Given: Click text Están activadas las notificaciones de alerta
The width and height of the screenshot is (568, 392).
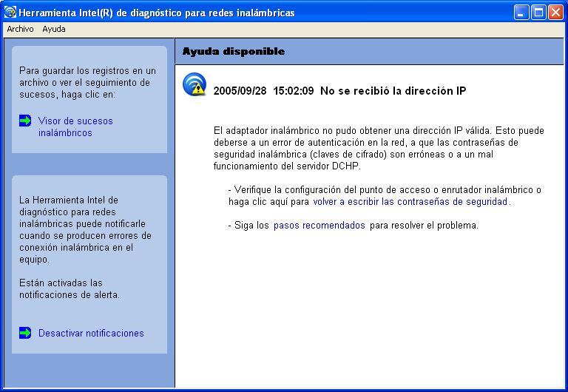Looking at the screenshot, I should 70,288.
